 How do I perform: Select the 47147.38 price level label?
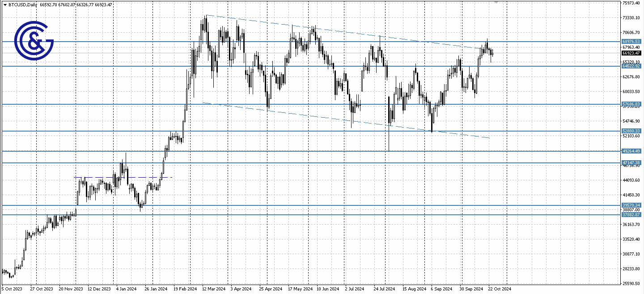[x=631, y=163]
